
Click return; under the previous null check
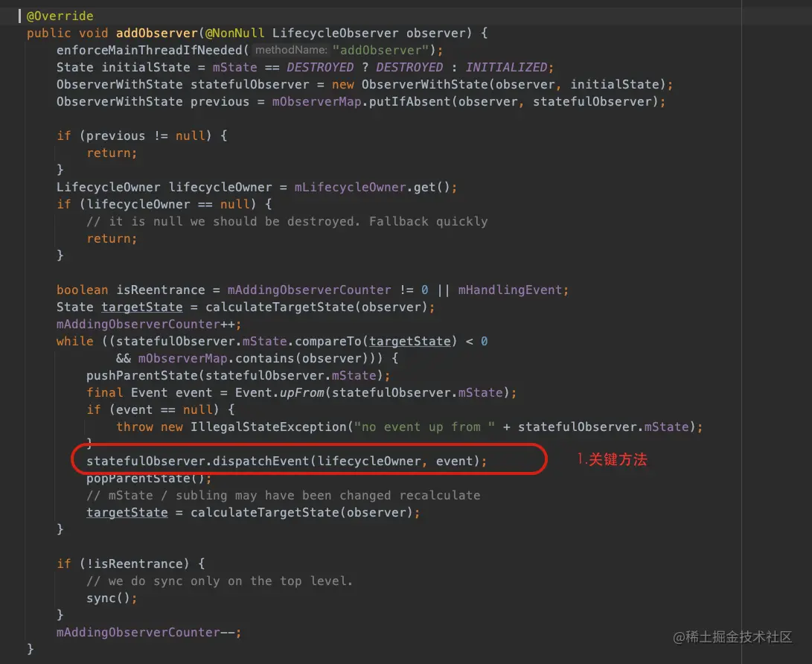(112, 153)
